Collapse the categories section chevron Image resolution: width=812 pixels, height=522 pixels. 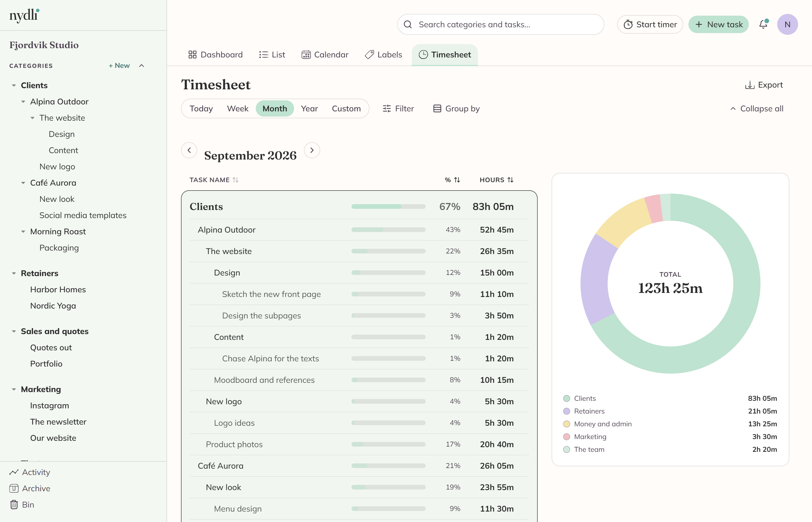(x=142, y=66)
